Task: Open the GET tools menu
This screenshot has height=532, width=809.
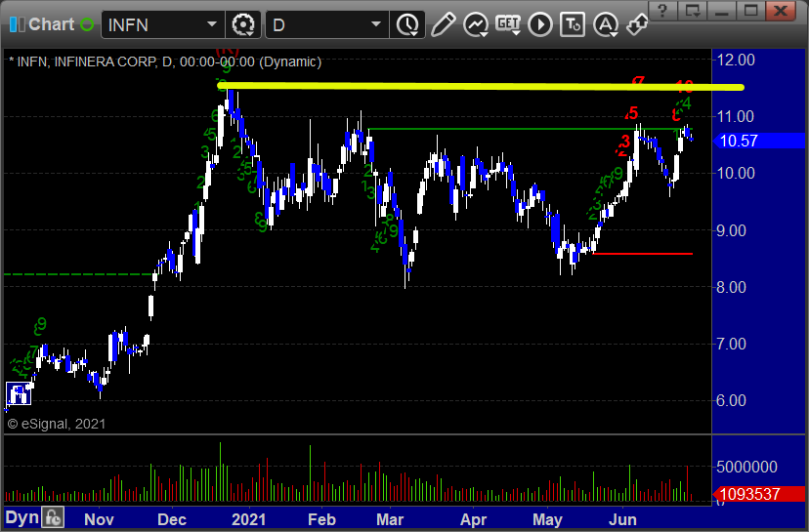Action: [508, 24]
